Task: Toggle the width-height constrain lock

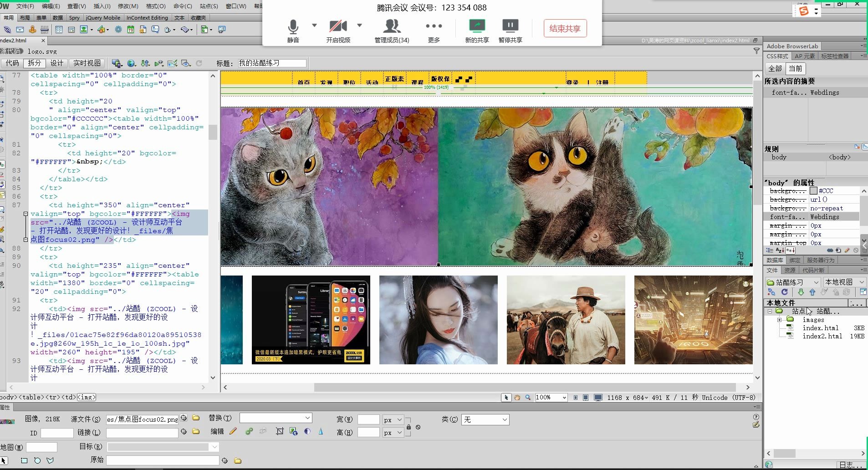Action: [x=408, y=427]
